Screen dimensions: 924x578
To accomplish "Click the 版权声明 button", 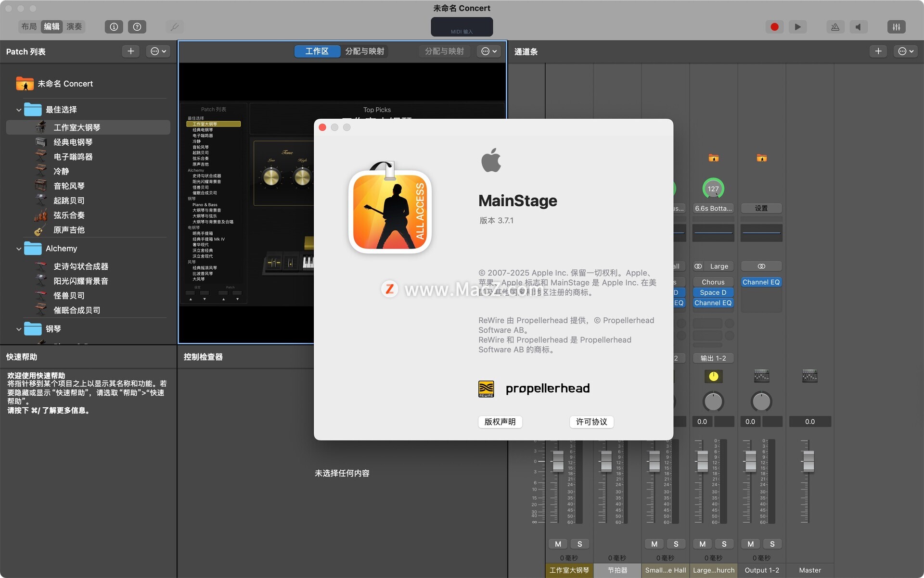I will coord(500,422).
